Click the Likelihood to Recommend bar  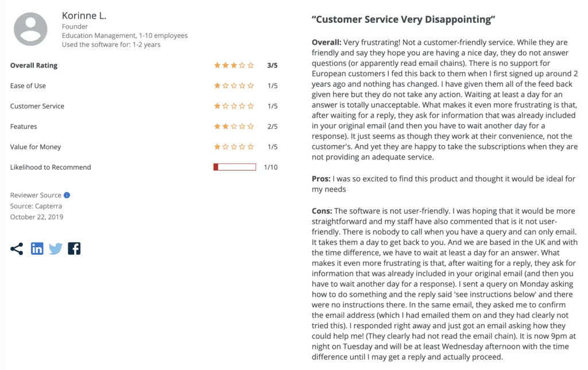coord(235,167)
